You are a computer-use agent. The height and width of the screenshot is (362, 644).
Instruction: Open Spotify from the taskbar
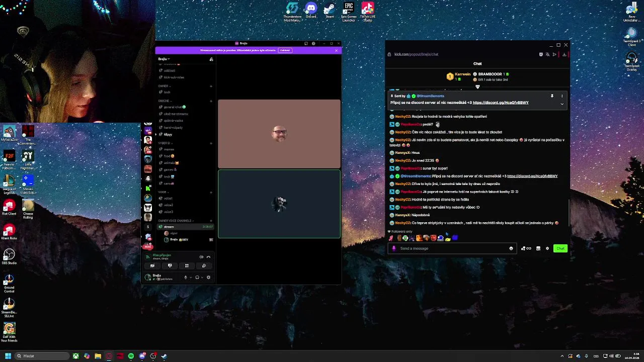(131, 356)
